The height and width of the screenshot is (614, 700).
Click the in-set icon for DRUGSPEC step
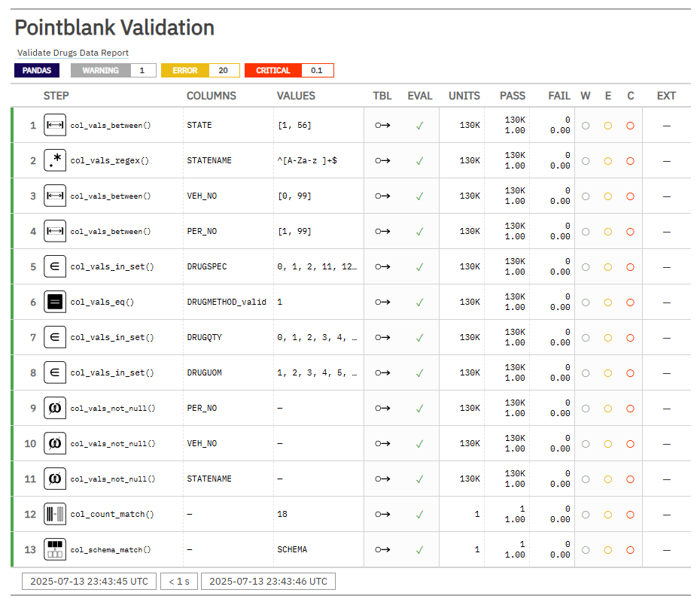55,266
